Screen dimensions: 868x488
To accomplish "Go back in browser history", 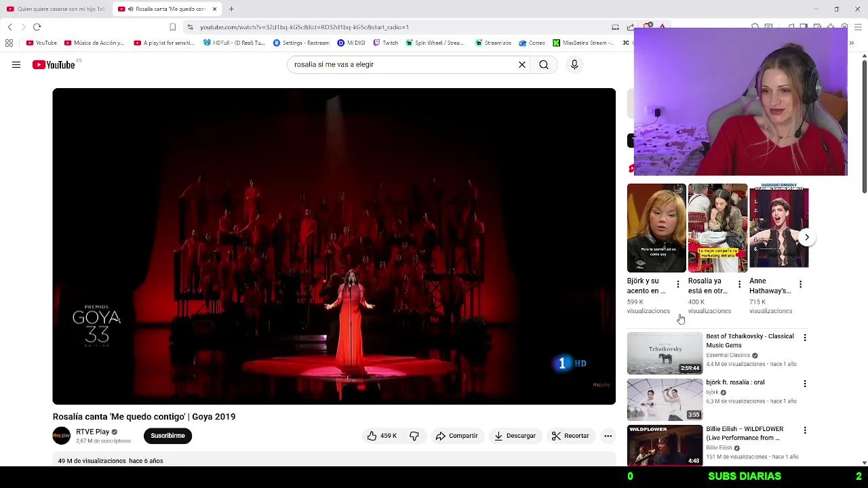I will (9, 27).
